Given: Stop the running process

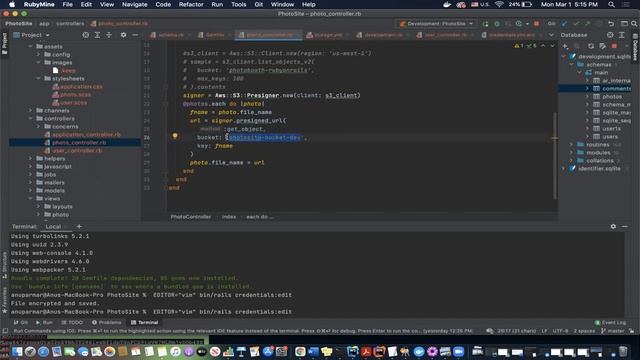Looking at the screenshot, I should pos(536,24).
